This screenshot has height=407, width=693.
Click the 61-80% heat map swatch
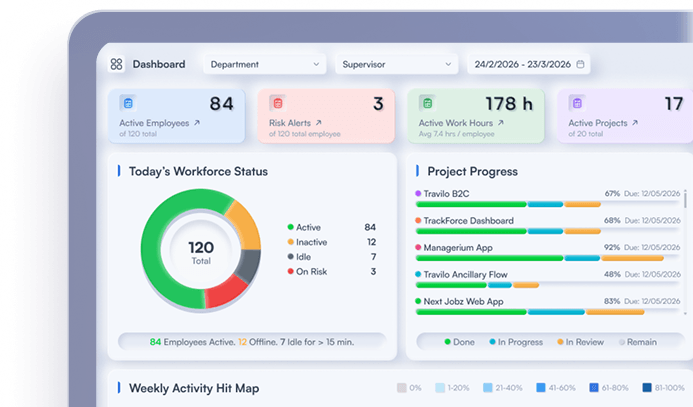pos(594,388)
